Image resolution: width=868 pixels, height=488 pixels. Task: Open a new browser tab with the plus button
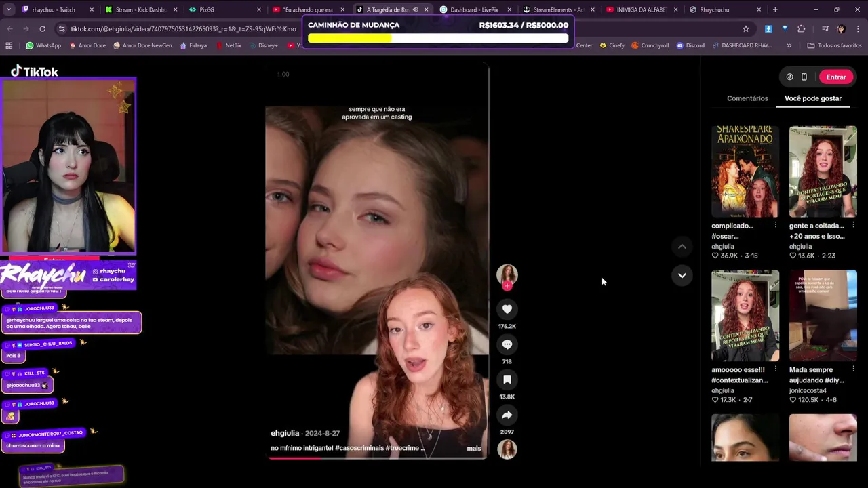coord(775,9)
